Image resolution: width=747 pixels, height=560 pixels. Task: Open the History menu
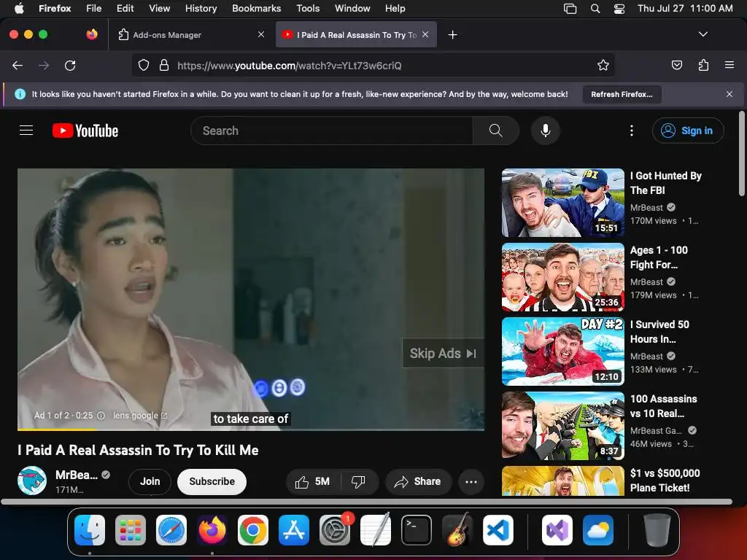pyautogui.click(x=201, y=8)
